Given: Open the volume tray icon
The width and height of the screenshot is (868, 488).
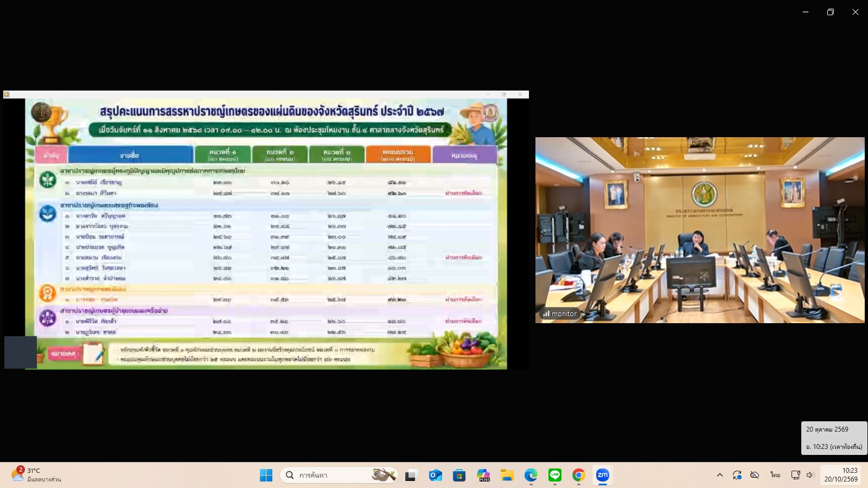Looking at the screenshot, I should [x=810, y=475].
